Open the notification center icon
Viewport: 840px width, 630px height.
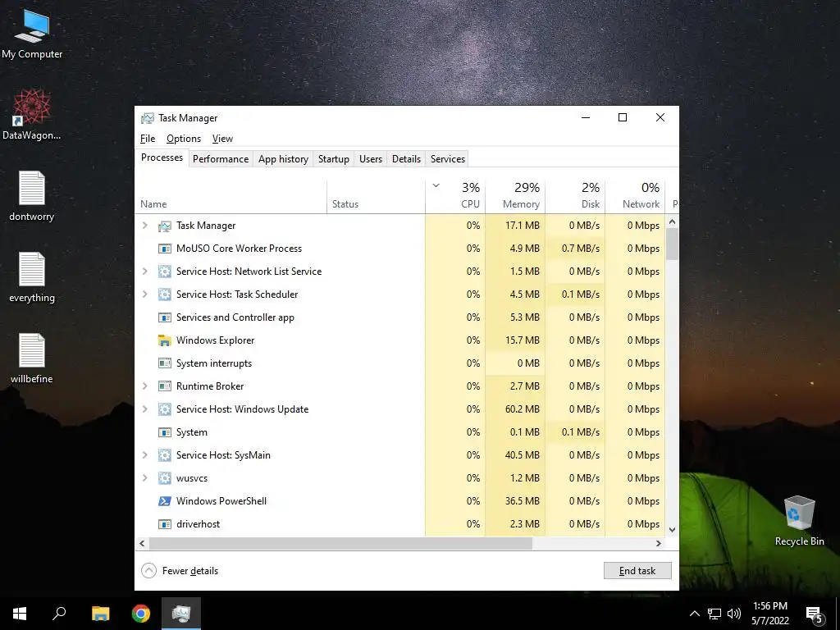point(814,615)
